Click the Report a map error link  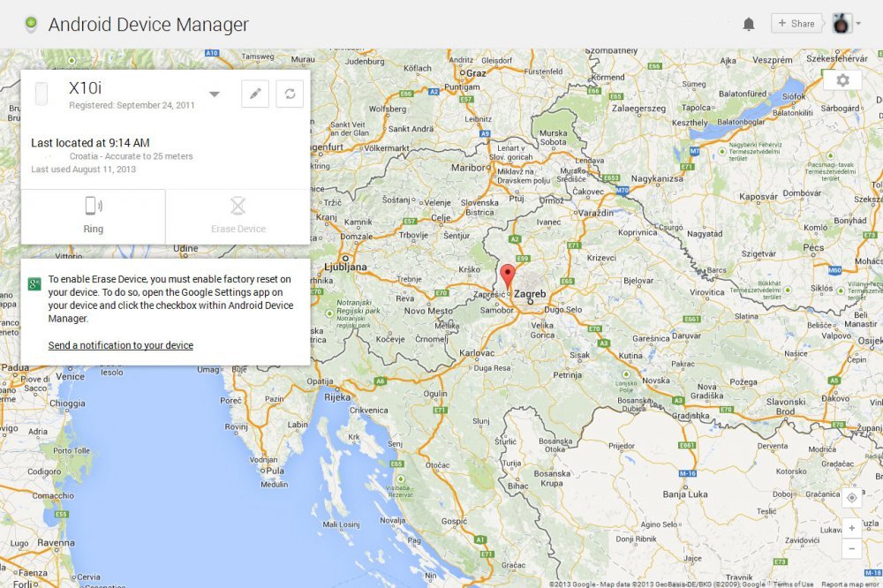851,584
